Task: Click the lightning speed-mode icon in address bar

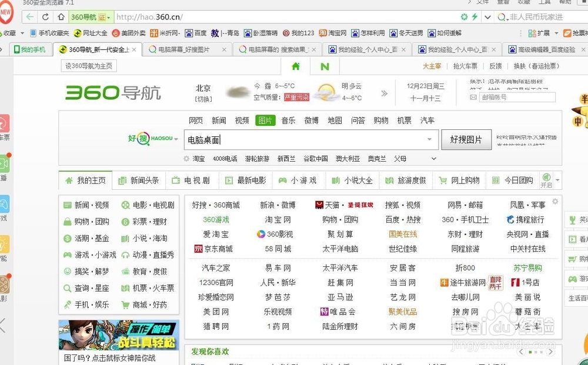Action: coord(475,16)
